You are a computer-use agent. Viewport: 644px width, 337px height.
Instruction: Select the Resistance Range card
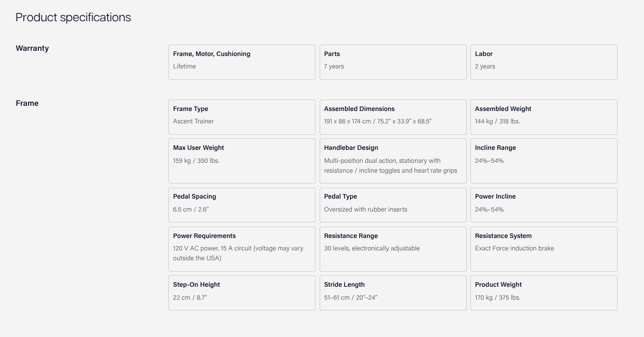(x=393, y=249)
